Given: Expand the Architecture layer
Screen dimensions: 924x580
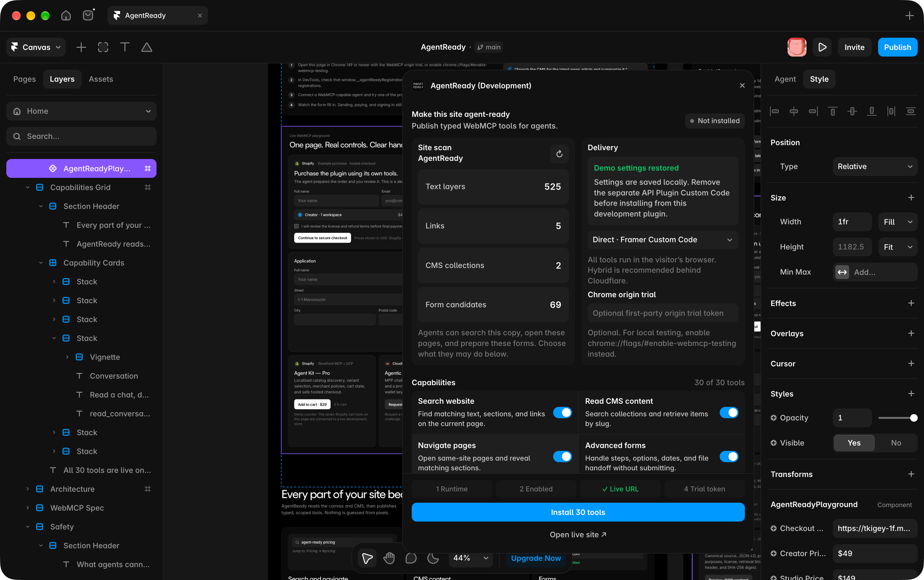Looking at the screenshot, I should pos(28,489).
